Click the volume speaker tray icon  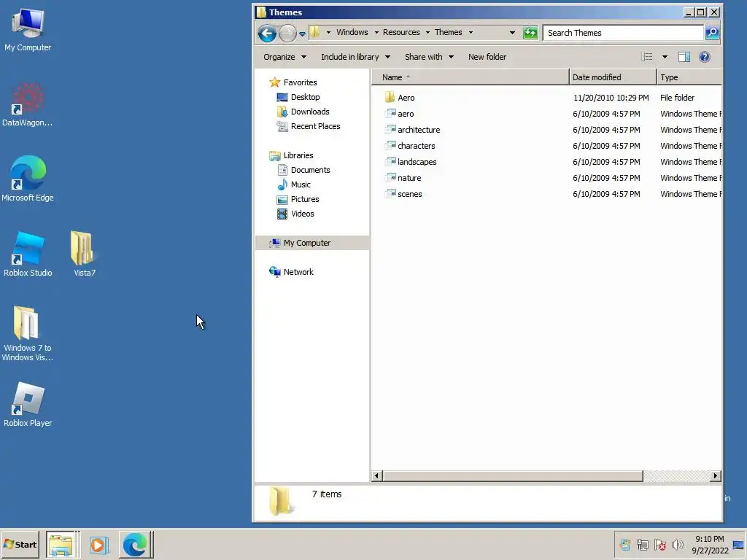(x=677, y=544)
